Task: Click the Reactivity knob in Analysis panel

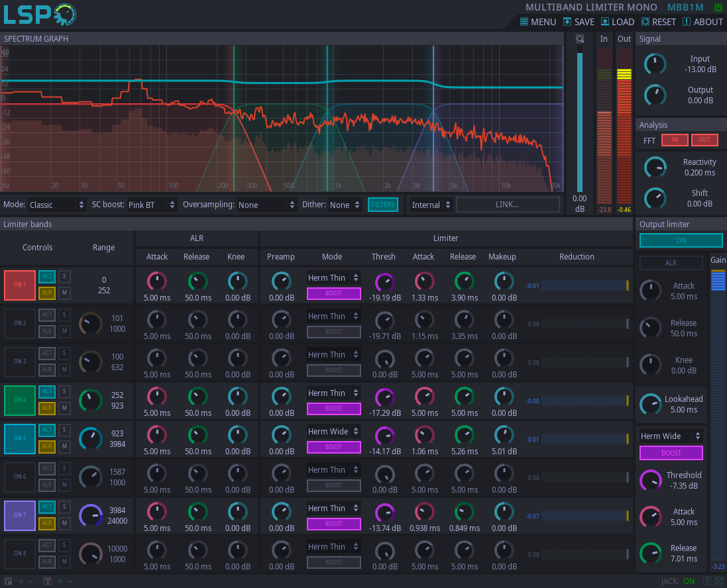Action: [x=655, y=168]
